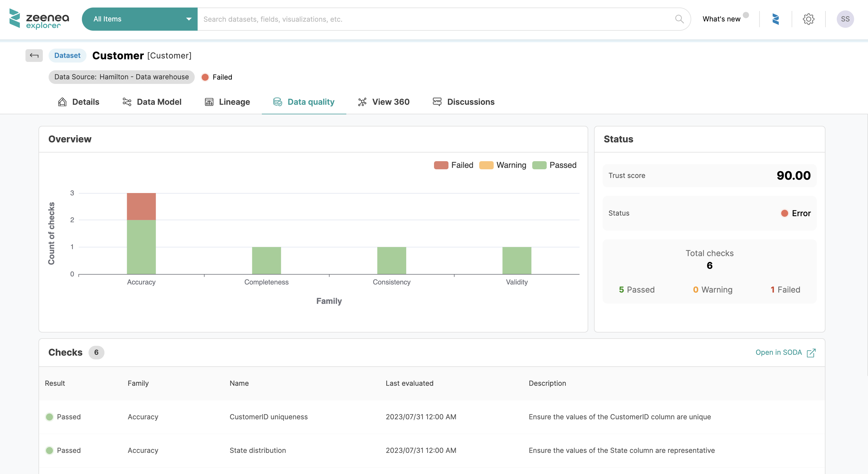Open the settings gear icon
The height and width of the screenshot is (474, 868).
[x=808, y=19]
